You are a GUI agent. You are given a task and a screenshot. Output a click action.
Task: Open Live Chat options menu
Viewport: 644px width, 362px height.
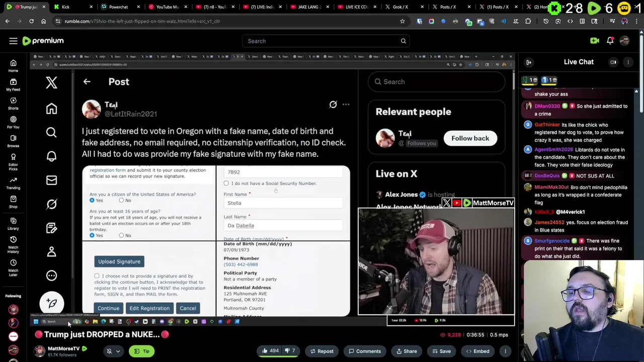pos(628,62)
